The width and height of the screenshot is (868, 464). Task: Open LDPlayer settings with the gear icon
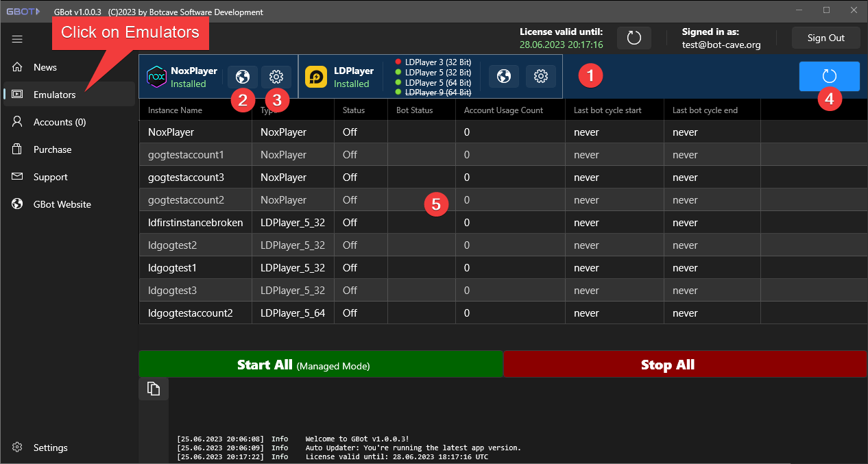pos(541,76)
